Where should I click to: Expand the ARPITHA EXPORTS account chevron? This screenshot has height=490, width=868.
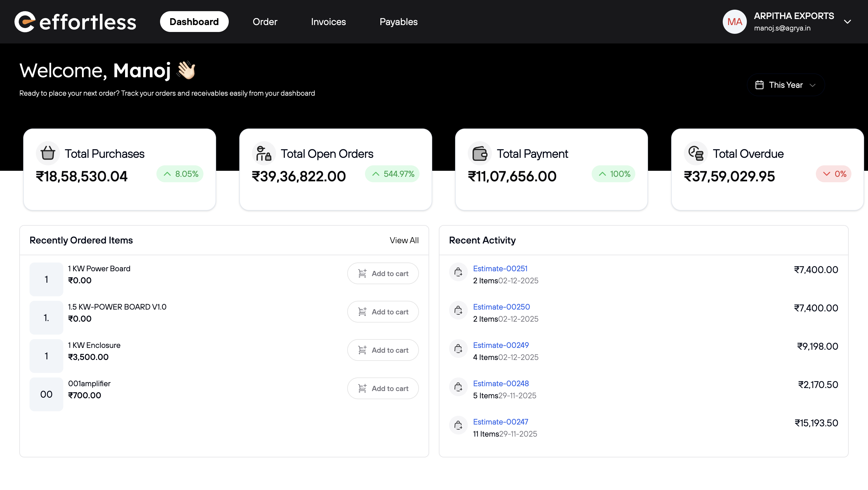click(847, 22)
